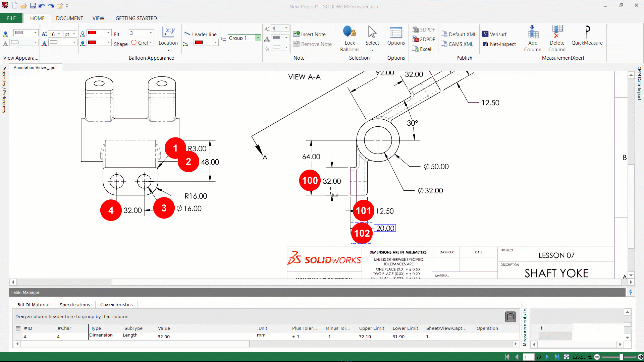644x362 pixels.
Task: Open the balloon border red color picker
Action: (99, 33)
